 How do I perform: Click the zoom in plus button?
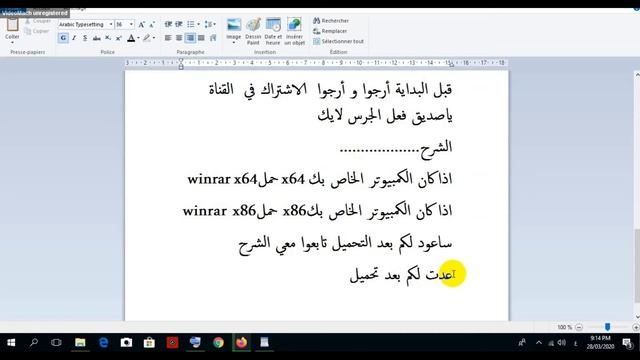click(x=636, y=327)
